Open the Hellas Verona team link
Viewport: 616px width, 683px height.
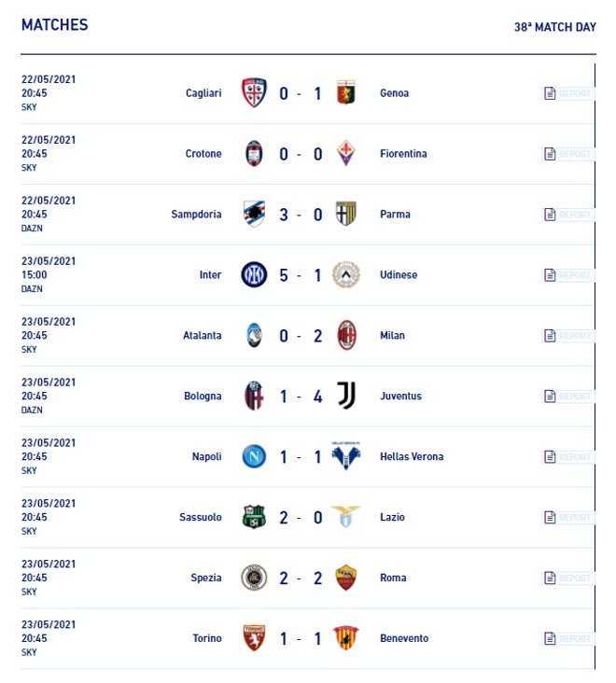coord(412,456)
